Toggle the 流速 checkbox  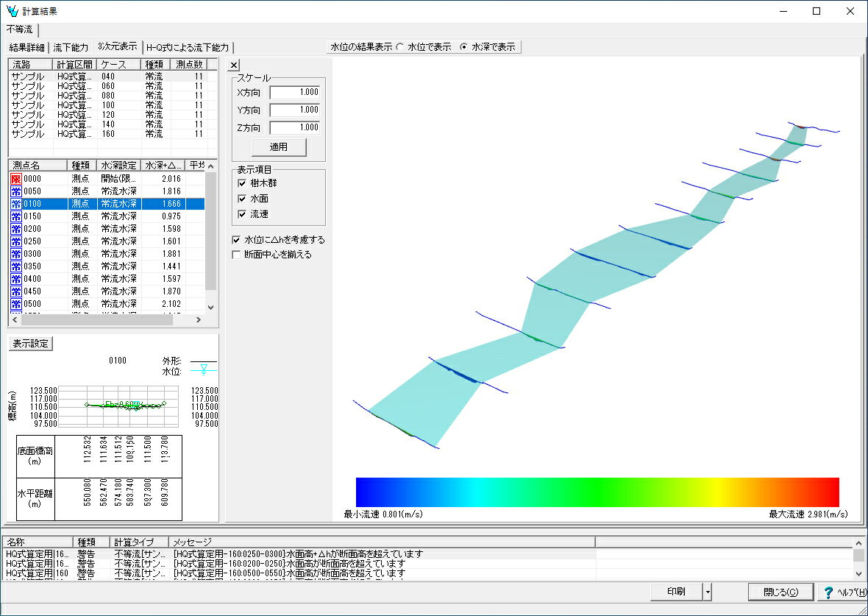(242, 214)
